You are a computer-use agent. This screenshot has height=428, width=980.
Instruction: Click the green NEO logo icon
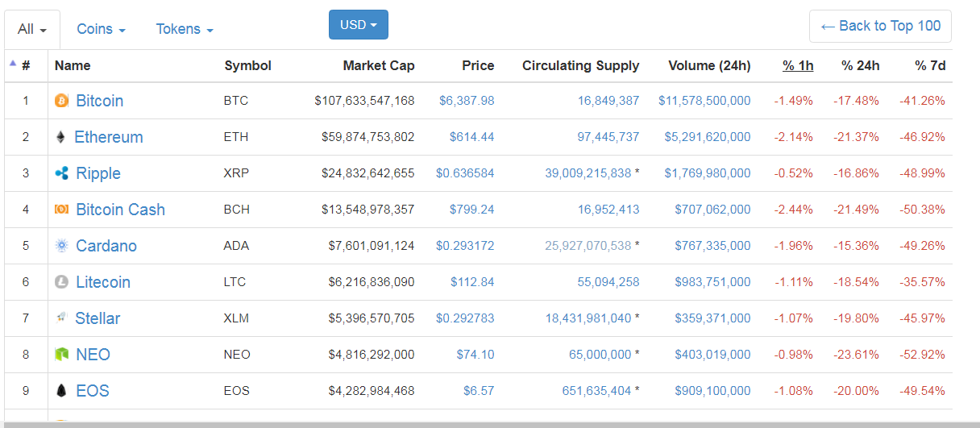coord(61,355)
